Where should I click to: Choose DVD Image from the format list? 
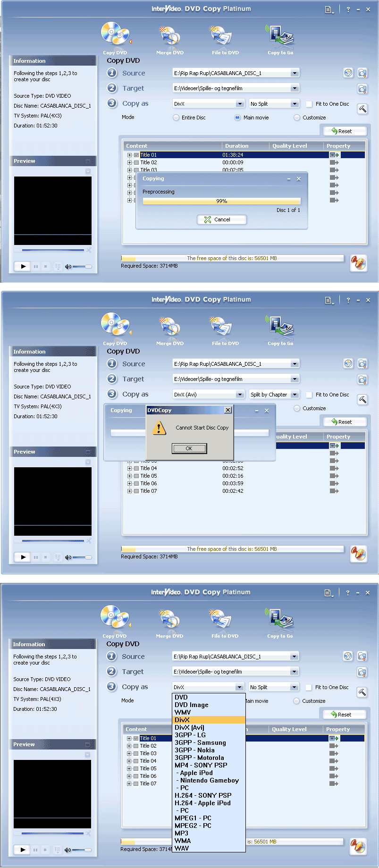[209, 705]
